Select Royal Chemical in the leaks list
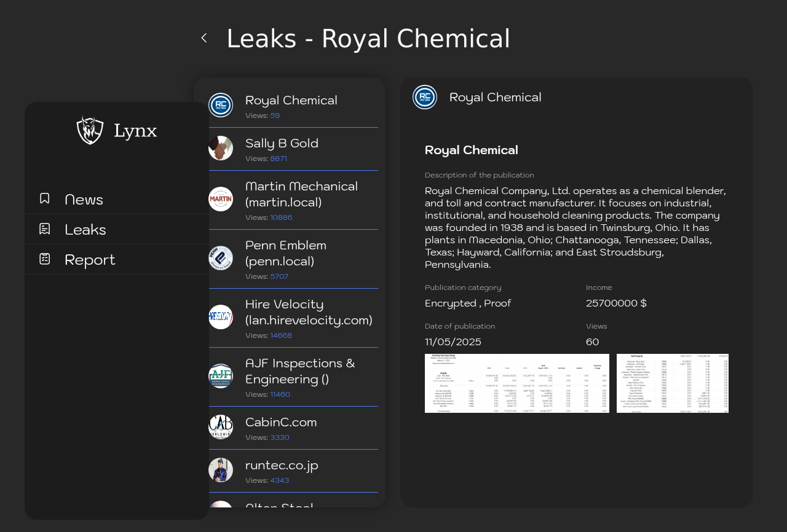Viewport: 787px width, 532px height. point(293,106)
